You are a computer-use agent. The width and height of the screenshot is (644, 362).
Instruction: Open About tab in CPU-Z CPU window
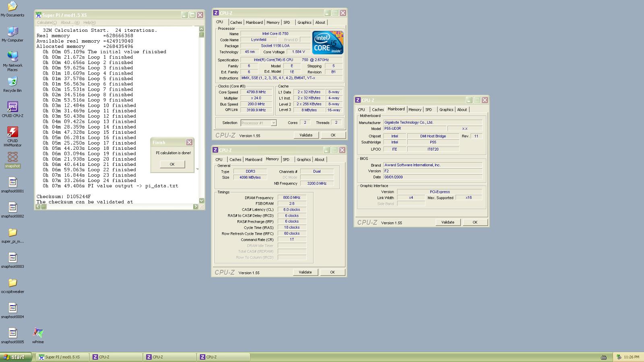click(x=320, y=23)
